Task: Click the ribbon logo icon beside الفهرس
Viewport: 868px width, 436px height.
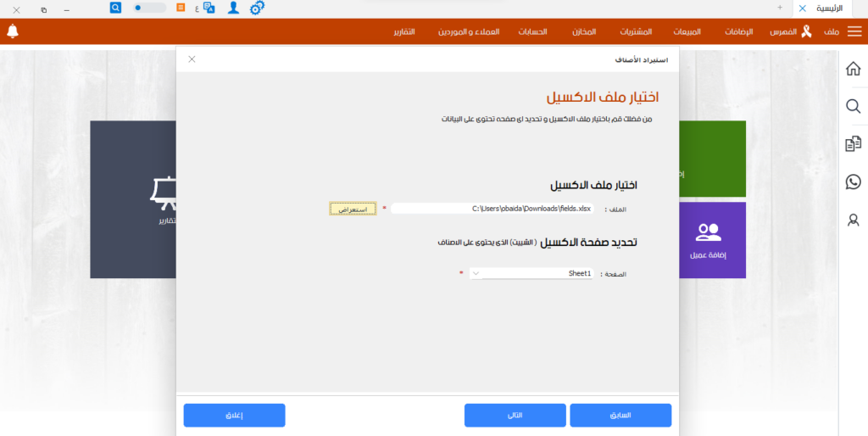Action: click(x=807, y=31)
